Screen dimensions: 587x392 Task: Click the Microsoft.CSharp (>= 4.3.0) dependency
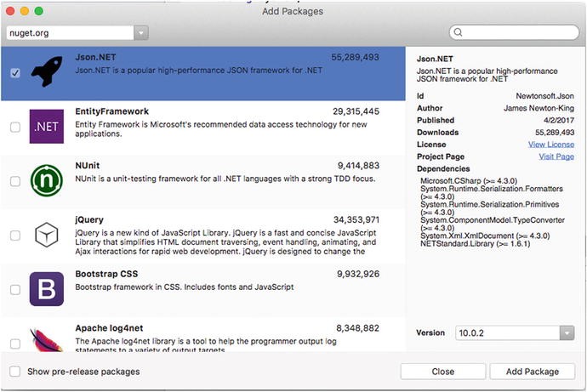coord(469,181)
